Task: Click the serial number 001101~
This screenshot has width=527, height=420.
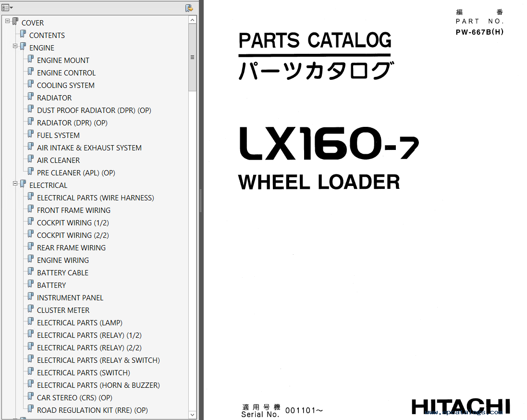Action: (x=304, y=410)
